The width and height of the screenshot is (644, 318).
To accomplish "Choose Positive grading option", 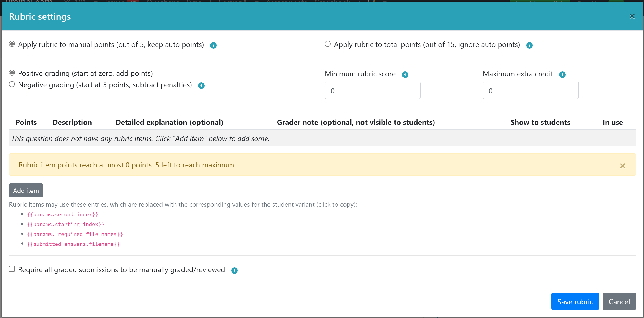I will coord(12,73).
